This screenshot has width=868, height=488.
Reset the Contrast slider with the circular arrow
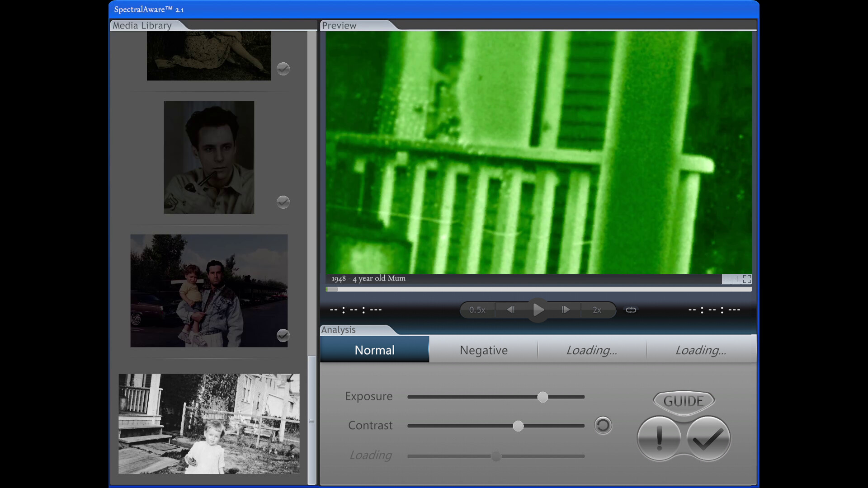603,425
